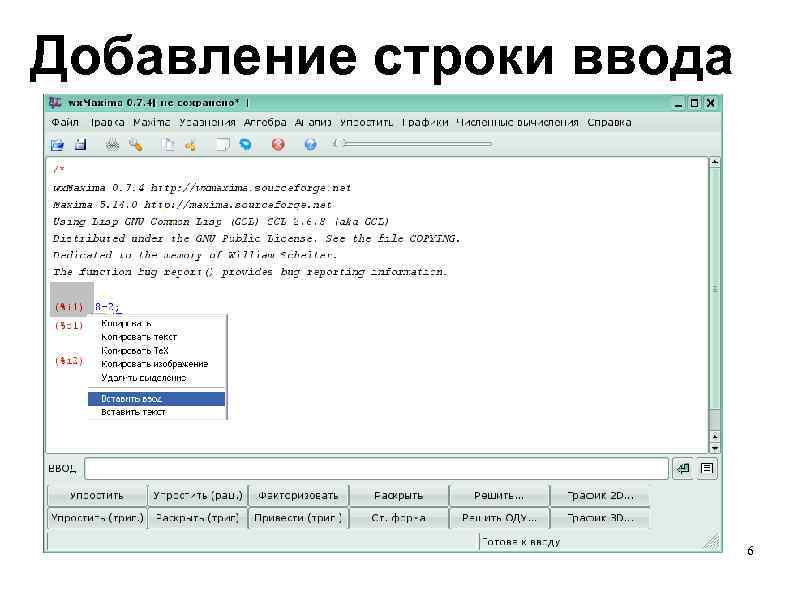This screenshot has height=595, width=794.
Task: Open the Численные вычисления menu
Action: point(517,123)
